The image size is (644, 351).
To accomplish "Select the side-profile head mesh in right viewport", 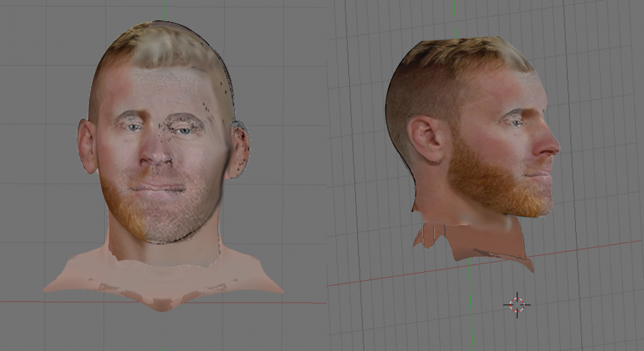I will [472, 154].
